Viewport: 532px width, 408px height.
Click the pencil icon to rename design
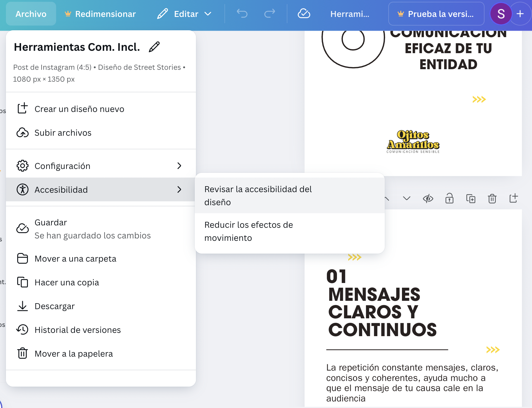(154, 47)
